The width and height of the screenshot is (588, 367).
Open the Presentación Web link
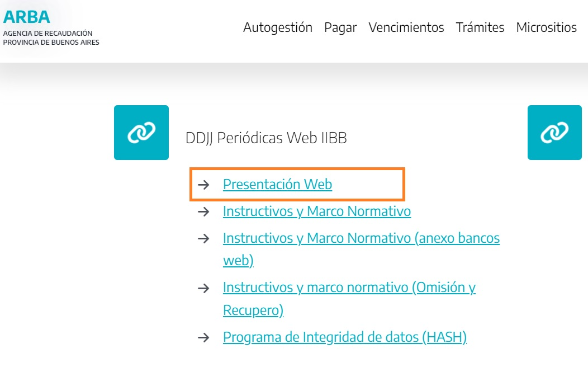click(x=277, y=184)
